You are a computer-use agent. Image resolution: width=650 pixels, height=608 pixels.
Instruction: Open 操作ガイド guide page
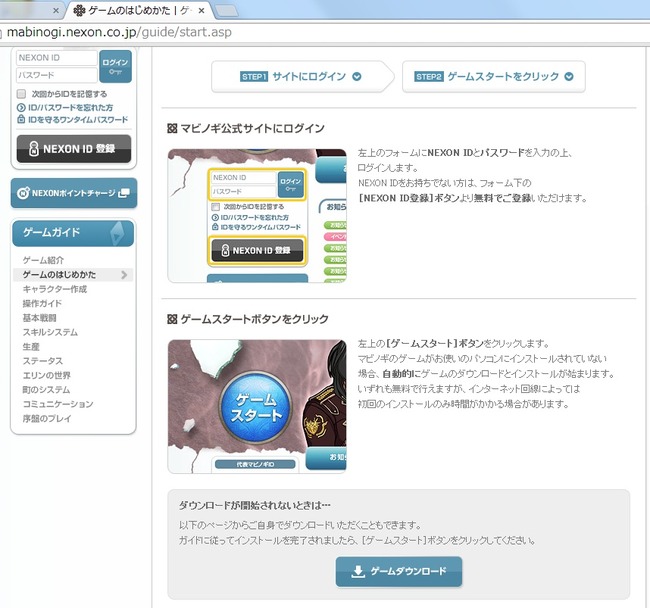[42, 303]
